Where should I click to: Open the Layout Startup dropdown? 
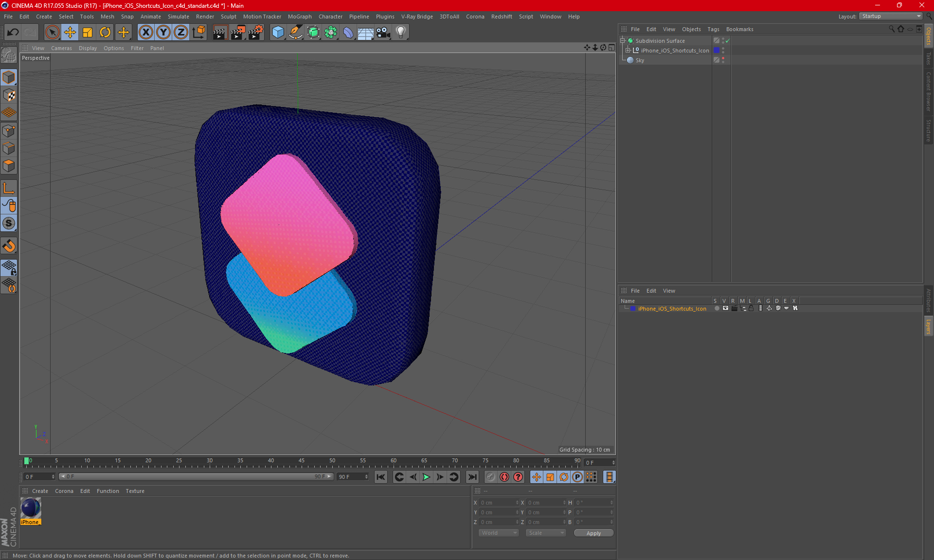tap(891, 16)
